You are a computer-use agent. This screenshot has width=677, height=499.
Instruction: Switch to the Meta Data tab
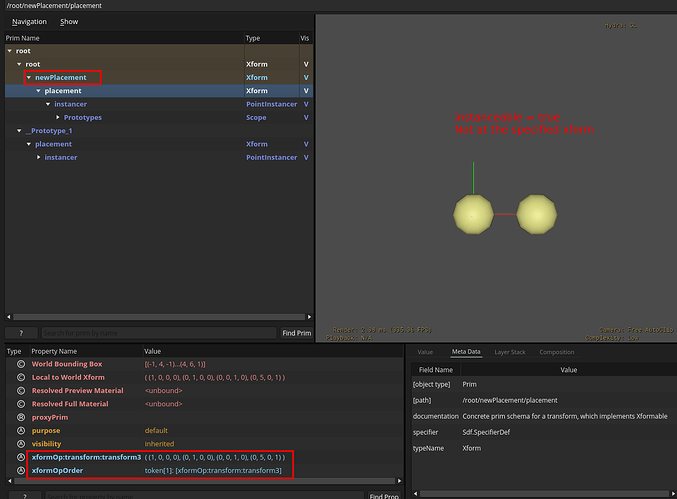pyautogui.click(x=466, y=352)
